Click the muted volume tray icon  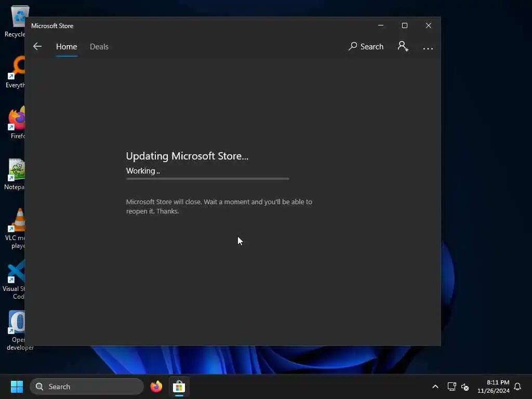click(x=465, y=387)
